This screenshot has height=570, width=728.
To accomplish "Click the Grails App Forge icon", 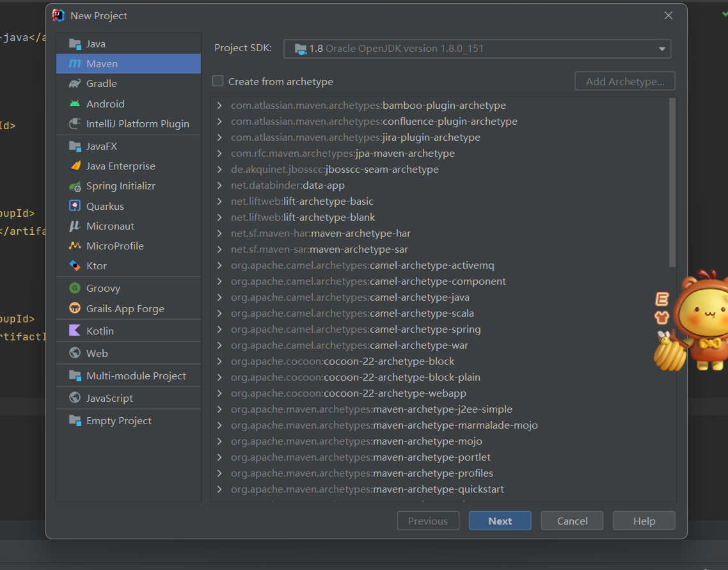I will 75,308.
